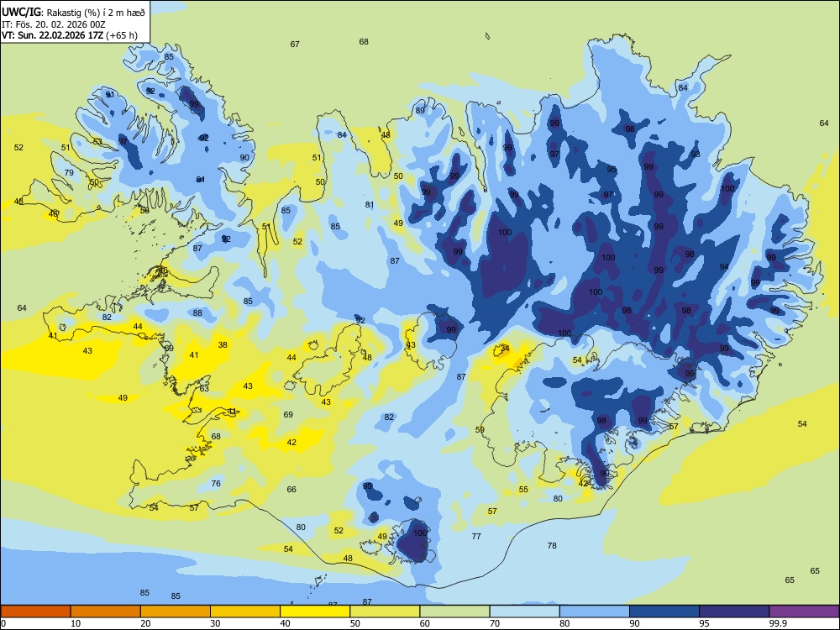Image resolution: width=840 pixels, height=630 pixels.
Task: Select the humidity value '63' on the map
Action: pyautogui.click(x=204, y=388)
